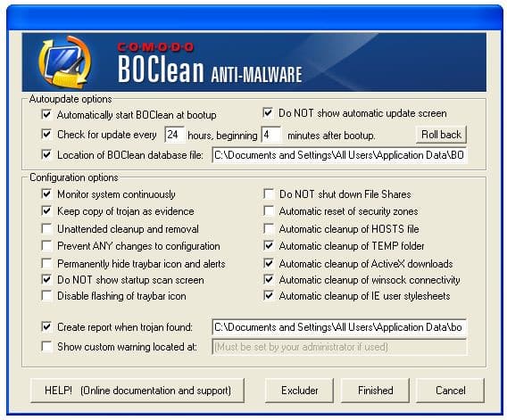Image resolution: width=507 pixels, height=420 pixels.
Task: Uncheck Monitor system continuously
Action: click(46, 194)
